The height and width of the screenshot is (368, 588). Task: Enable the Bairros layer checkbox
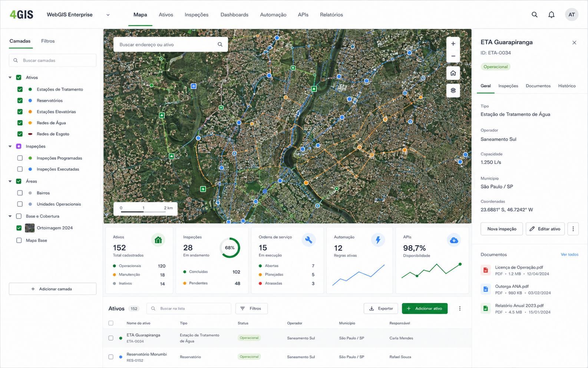click(20, 193)
